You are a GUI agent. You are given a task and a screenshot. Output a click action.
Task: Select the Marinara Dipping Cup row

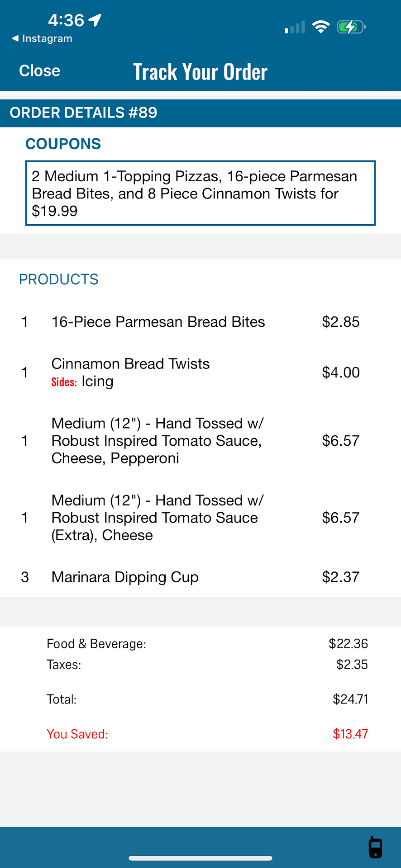(x=125, y=577)
